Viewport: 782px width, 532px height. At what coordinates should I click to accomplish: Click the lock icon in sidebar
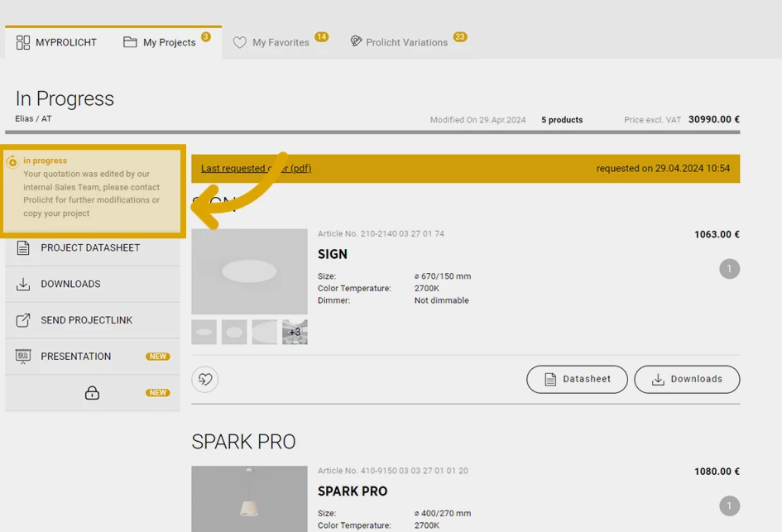click(92, 393)
